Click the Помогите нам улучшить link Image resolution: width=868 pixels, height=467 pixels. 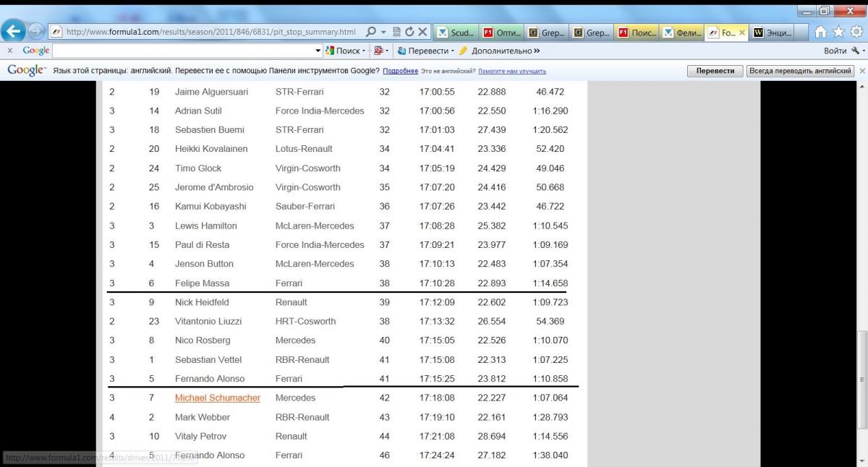point(512,71)
